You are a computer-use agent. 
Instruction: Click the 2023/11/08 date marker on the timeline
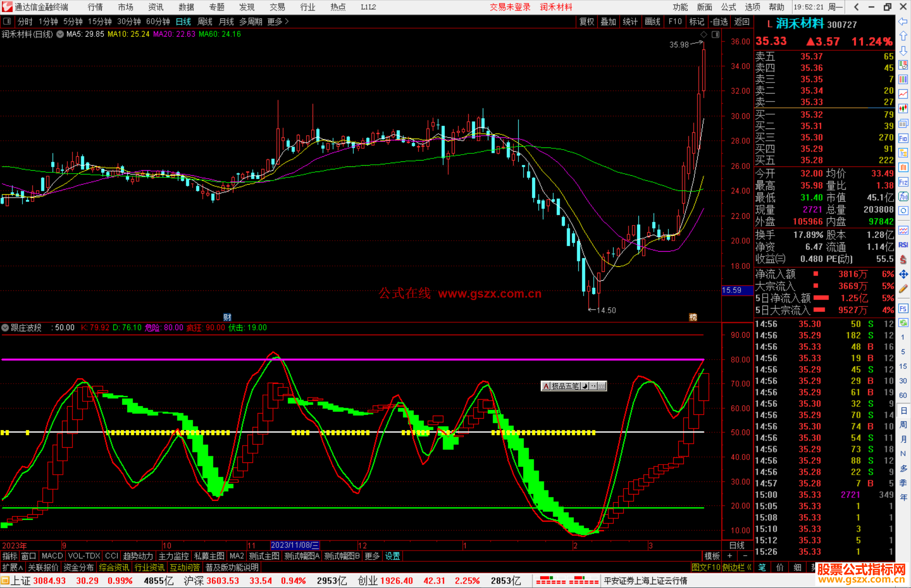point(295,545)
